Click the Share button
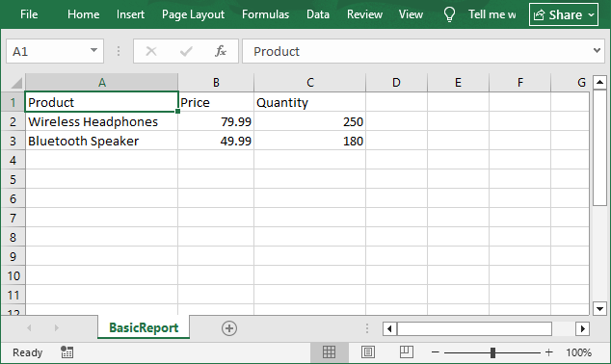 coord(564,14)
